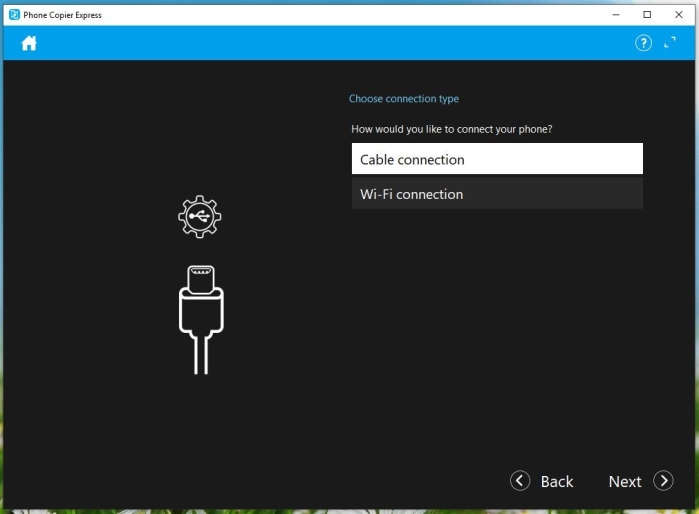Click the desktop wallpaper below the window
Image resolution: width=699 pixels, height=514 pixels.
click(348, 512)
